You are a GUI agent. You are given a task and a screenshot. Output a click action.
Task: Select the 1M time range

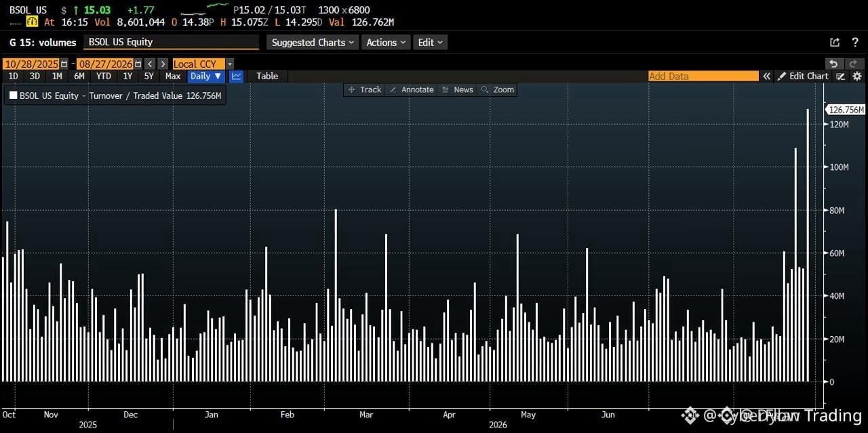pyautogui.click(x=57, y=76)
